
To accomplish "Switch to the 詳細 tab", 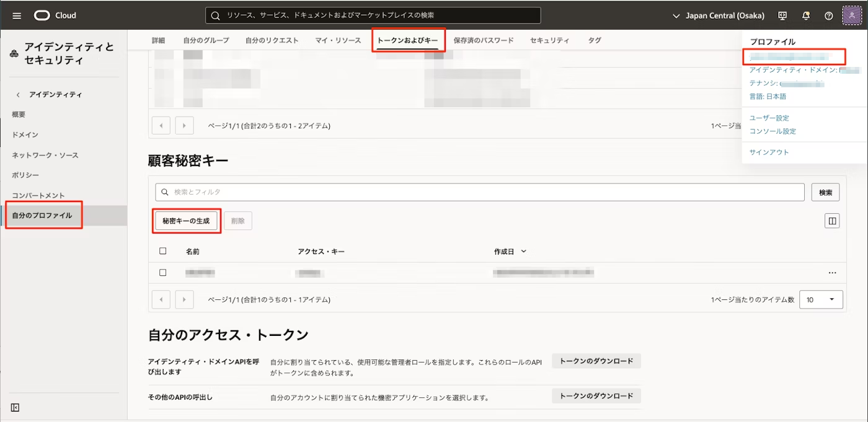I will pos(159,40).
